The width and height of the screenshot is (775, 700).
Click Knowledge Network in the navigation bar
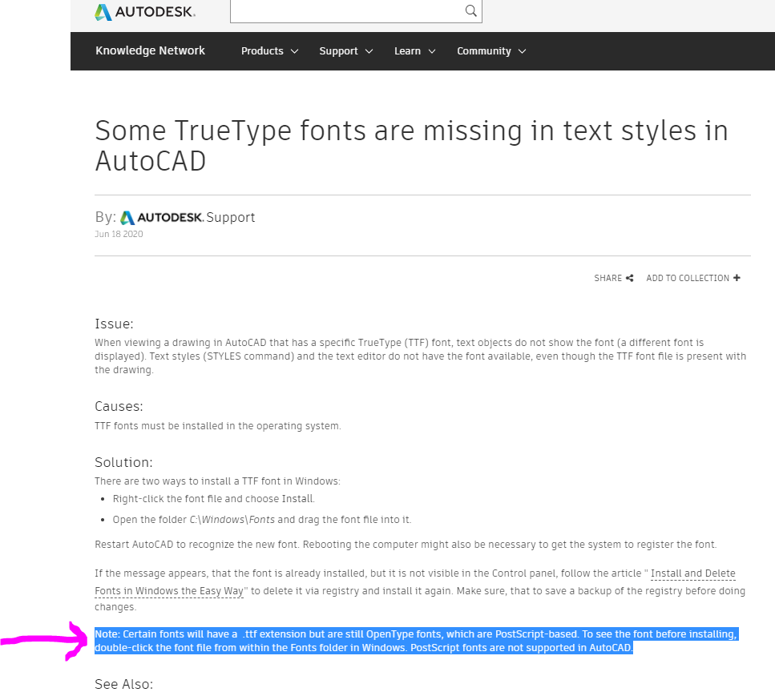[150, 50]
